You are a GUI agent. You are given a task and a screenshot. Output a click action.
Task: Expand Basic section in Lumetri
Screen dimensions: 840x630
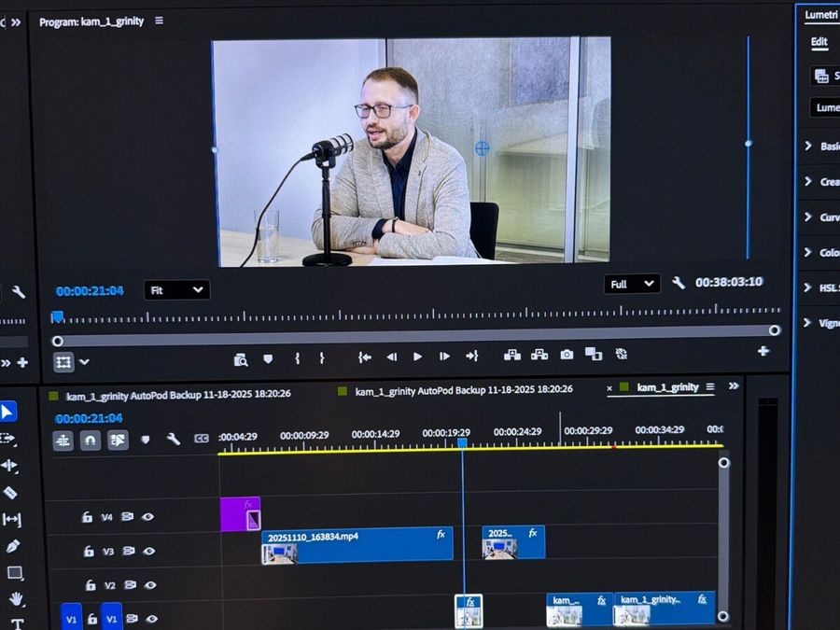point(808,146)
